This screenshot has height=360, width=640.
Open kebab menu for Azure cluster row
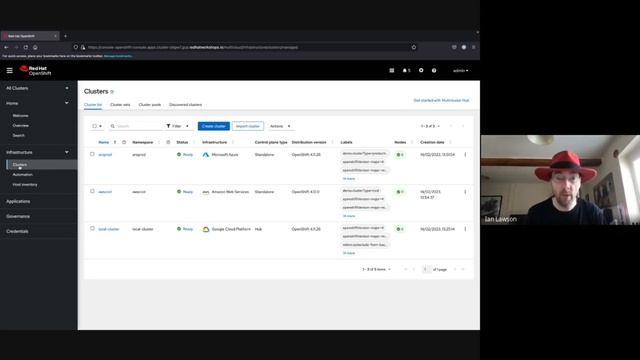click(x=465, y=155)
